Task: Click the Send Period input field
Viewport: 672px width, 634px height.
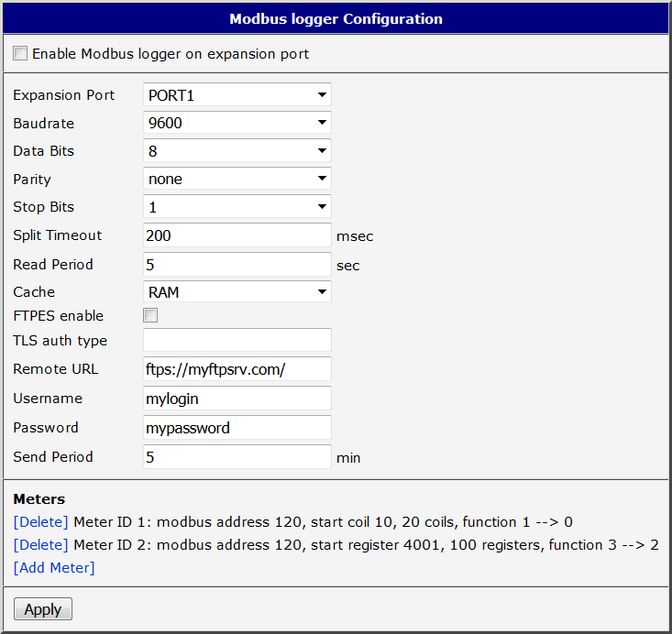Action: pyautogui.click(x=237, y=456)
